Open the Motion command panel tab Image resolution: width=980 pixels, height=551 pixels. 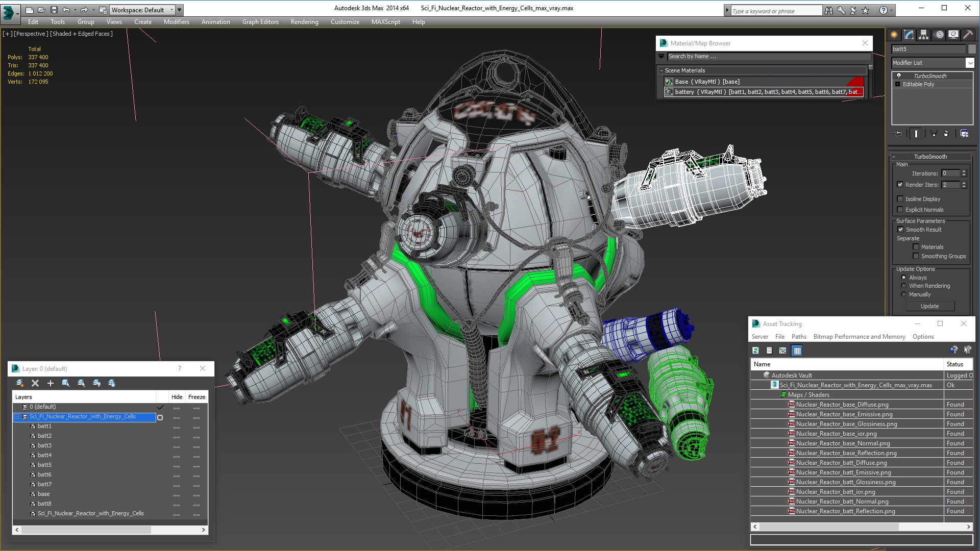pyautogui.click(x=939, y=35)
